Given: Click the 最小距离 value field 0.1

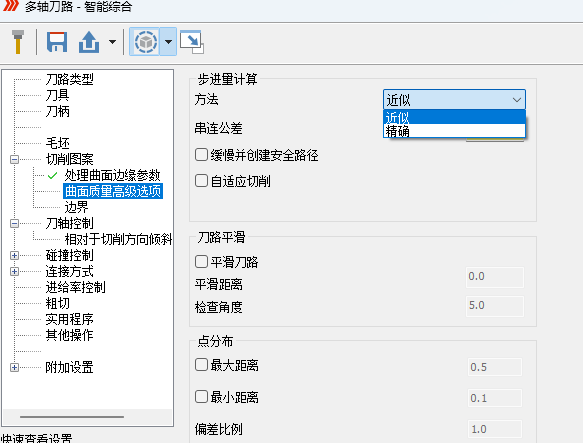Looking at the screenshot, I should pyautogui.click(x=495, y=398).
